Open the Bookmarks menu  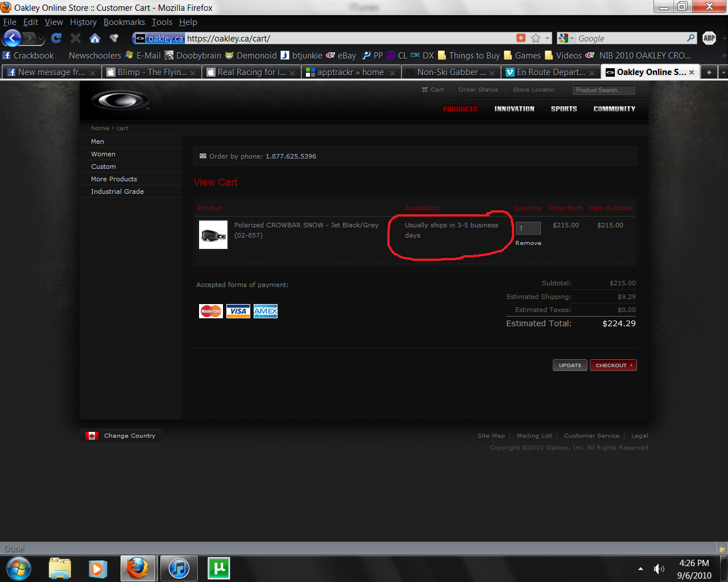tap(124, 22)
